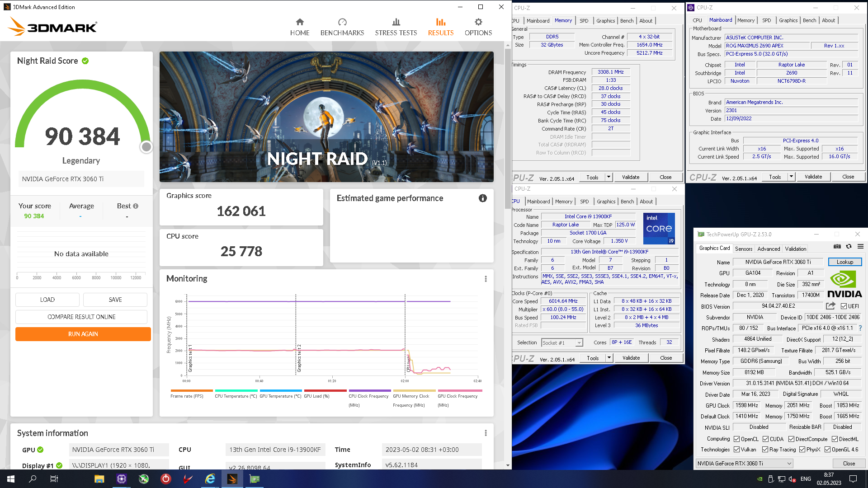Switch to GPU-Z taskbar icon
868x488 pixels.
(x=255, y=479)
